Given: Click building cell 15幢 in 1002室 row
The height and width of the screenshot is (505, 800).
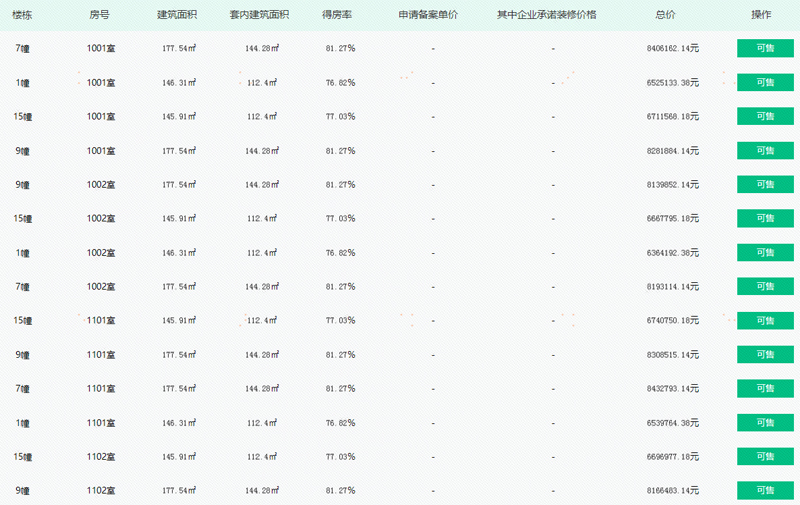Looking at the screenshot, I should pos(22,218).
